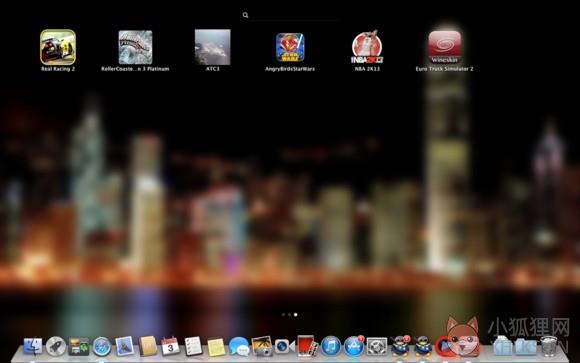
Task: Open iTunes music note icon in dock
Action: (x=331, y=346)
